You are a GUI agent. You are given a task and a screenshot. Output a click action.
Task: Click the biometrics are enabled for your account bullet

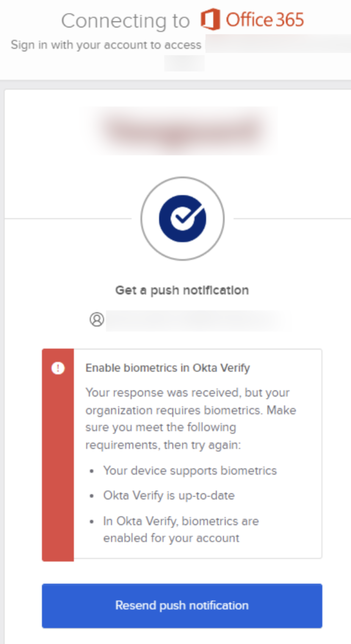181,529
